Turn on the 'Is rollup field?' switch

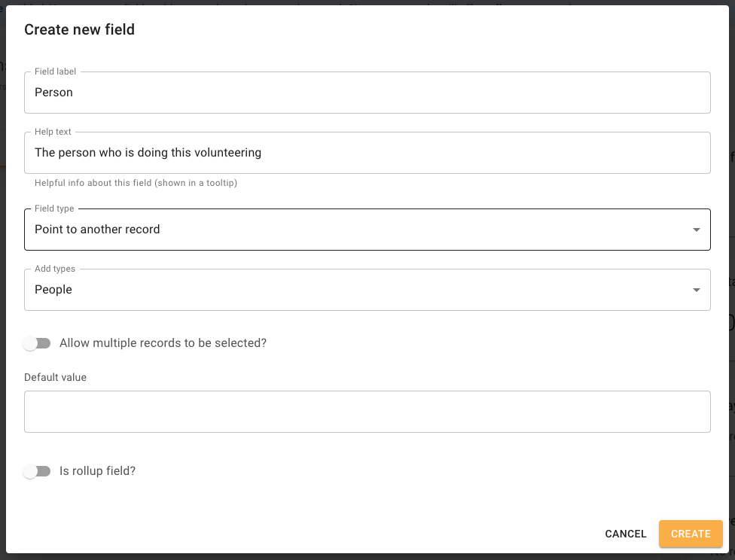tap(37, 471)
